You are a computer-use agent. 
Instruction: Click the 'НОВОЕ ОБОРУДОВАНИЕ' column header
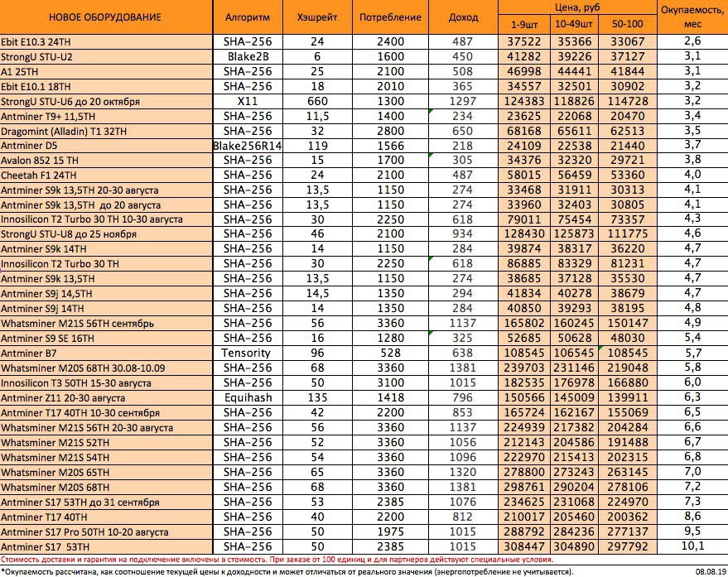[106, 17]
